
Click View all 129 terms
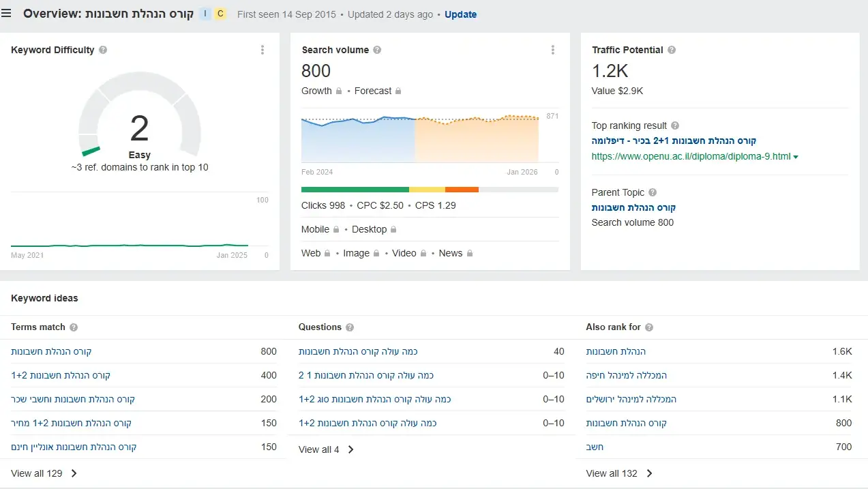[44, 473]
